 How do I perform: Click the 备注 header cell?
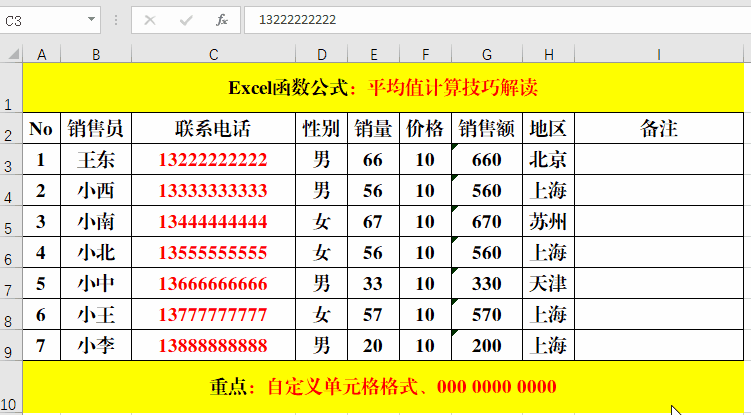659,128
